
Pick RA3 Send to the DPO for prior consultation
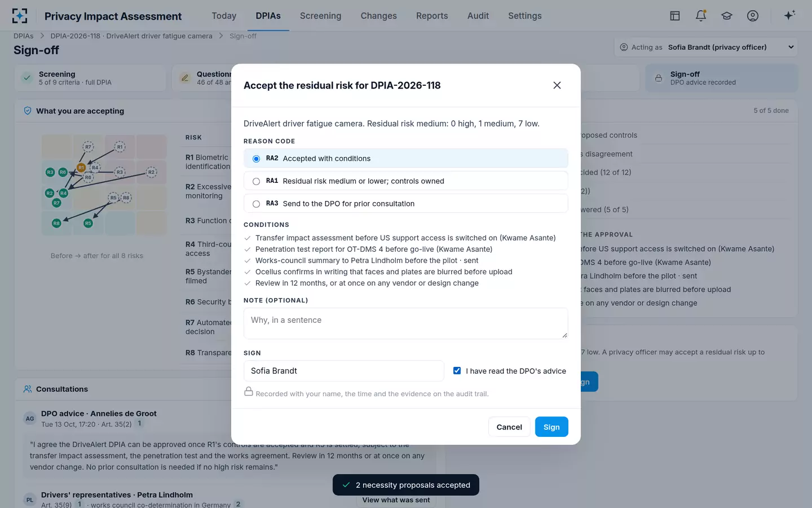click(406, 204)
